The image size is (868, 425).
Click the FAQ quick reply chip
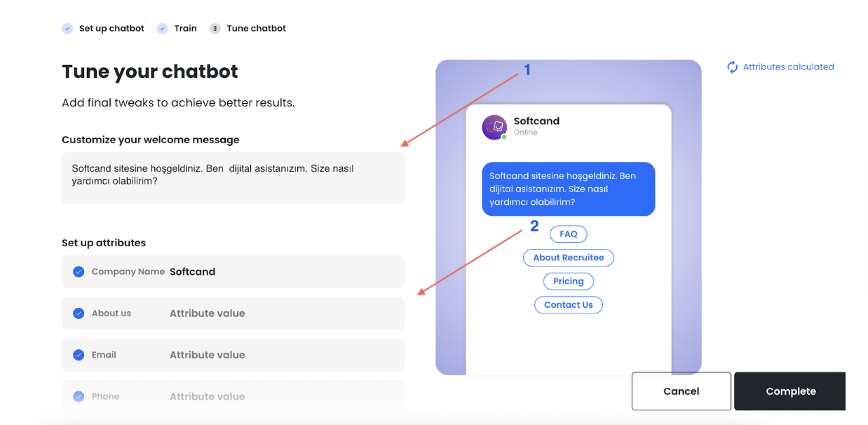coord(569,234)
